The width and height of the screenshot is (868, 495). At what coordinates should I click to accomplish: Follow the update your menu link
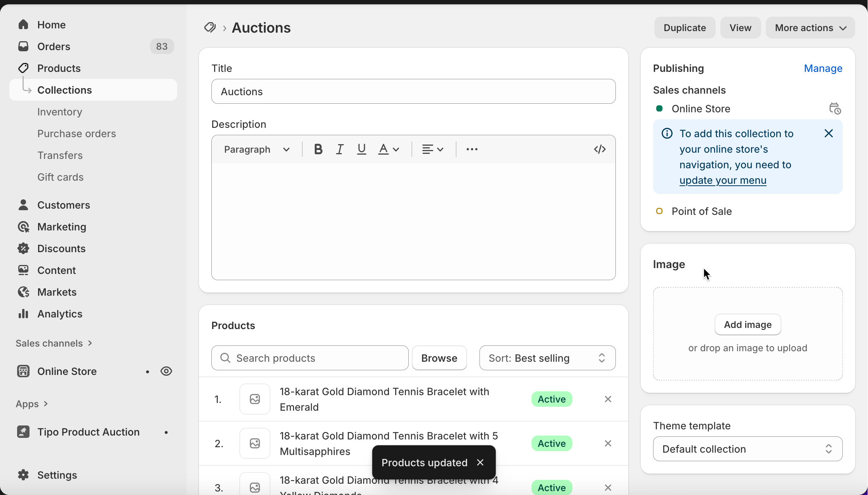[x=723, y=180]
